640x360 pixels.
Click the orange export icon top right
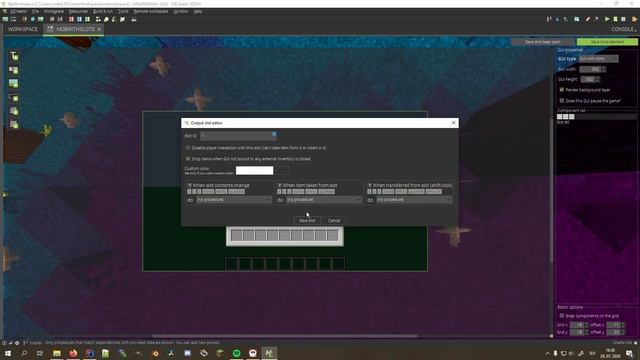(635, 19)
